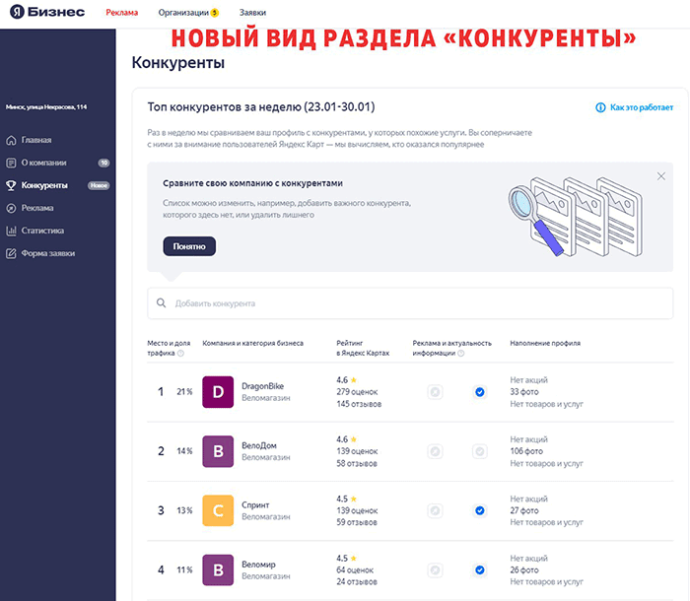Viewport: 690px width, 601px height.
Task: Click the 33 фото text
Action: coord(524,392)
